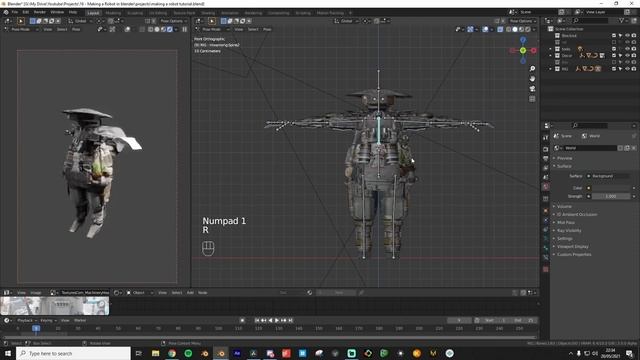Open the Bone Constraints properties tab icon
Viewport: 640px width, 360px height.
click(546, 257)
